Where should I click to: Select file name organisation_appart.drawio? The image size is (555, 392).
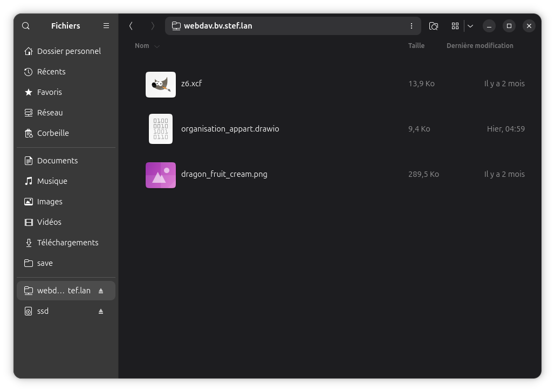coord(230,129)
